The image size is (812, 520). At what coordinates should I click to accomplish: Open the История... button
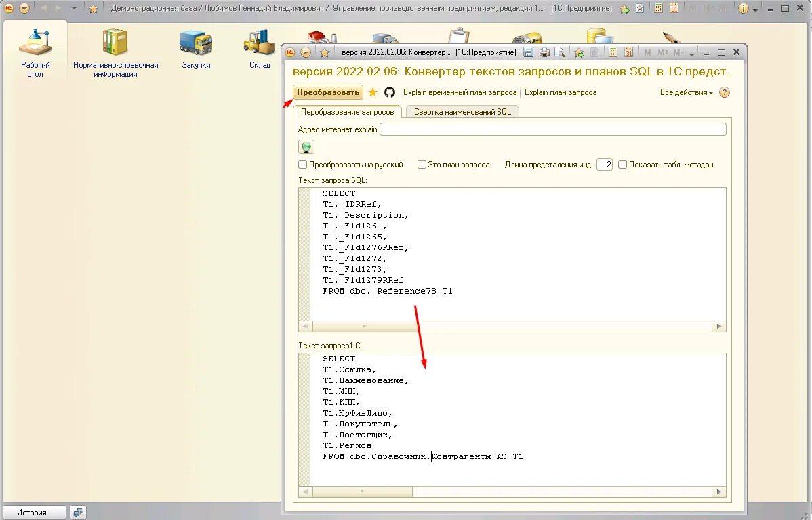tap(35, 513)
